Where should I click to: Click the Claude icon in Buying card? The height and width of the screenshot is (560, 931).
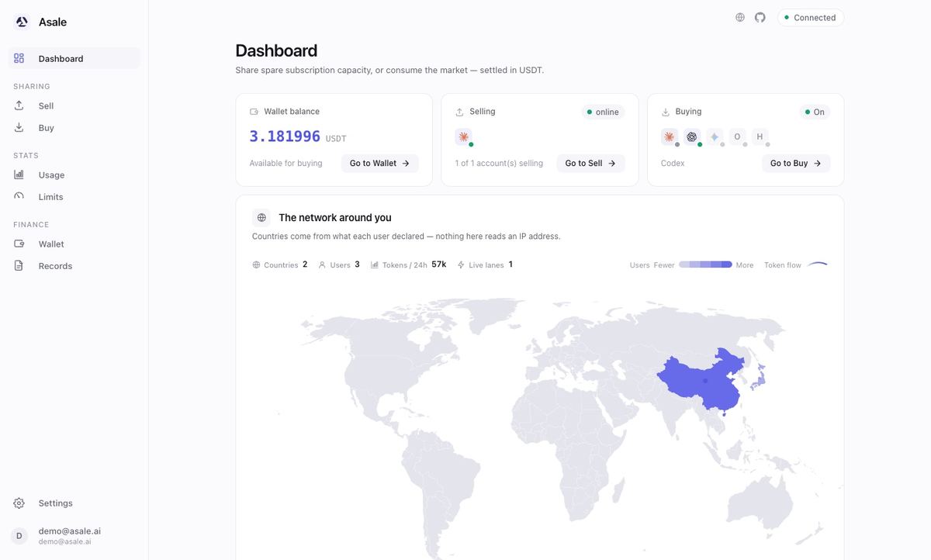[x=669, y=137]
